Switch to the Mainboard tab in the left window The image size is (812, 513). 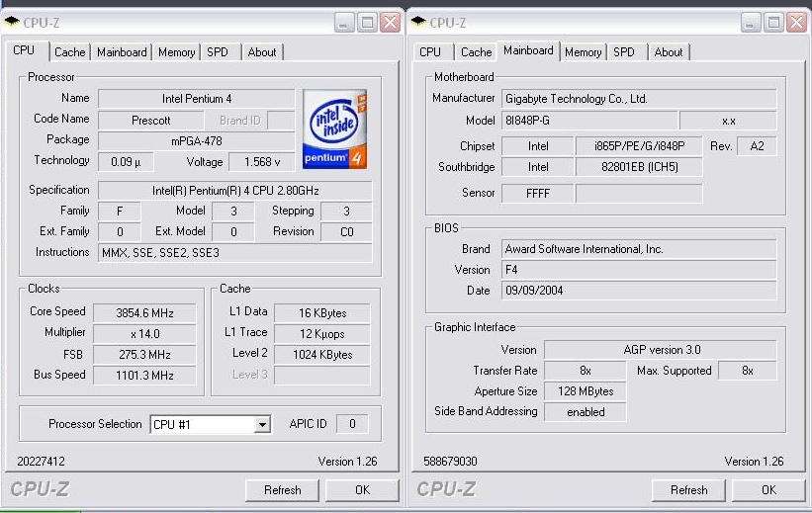(x=122, y=52)
